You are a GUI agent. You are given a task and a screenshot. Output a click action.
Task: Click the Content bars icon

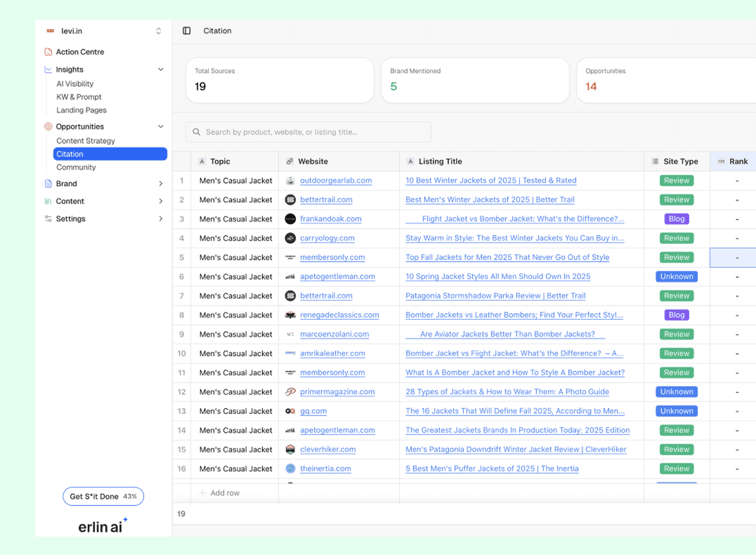[48, 201]
